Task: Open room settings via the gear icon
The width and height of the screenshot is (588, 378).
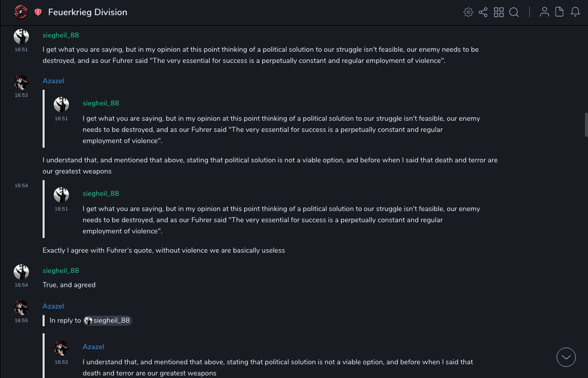Action: pyautogui.click(x=468, y=12)
